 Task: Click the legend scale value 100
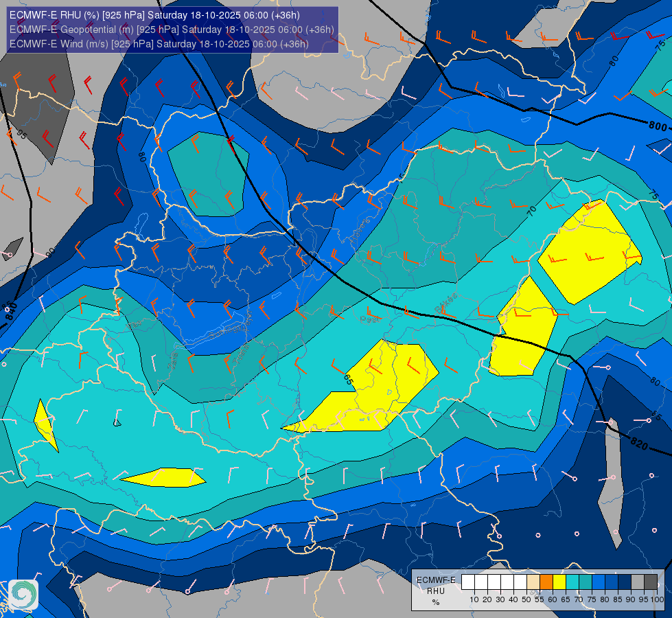tap(657, 599)
